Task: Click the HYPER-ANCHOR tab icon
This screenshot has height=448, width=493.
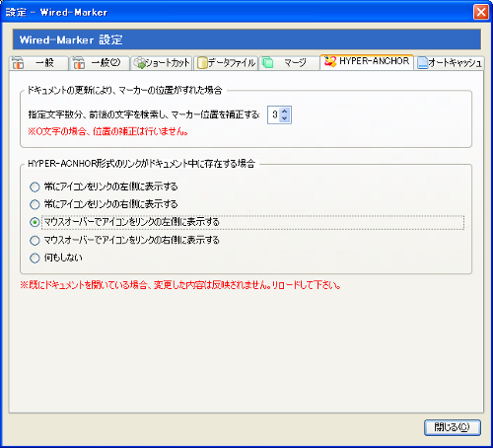Action: pyautogui.click(x=330, y=61)
